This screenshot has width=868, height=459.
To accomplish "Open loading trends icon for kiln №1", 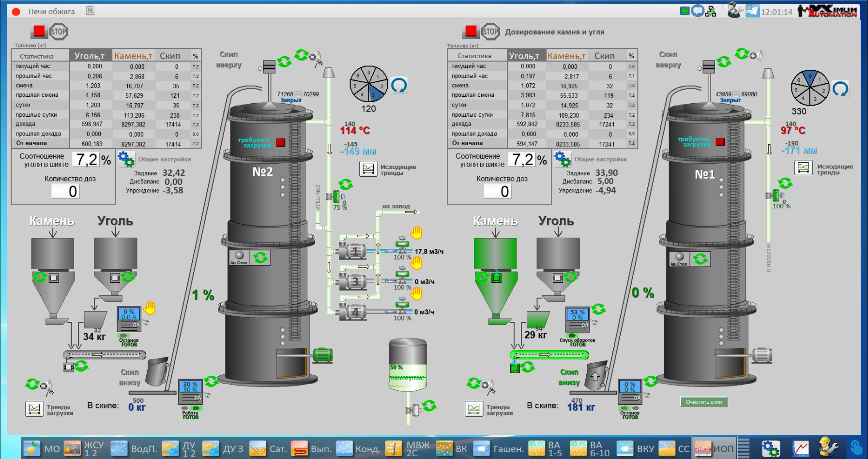I will [474, 409].
